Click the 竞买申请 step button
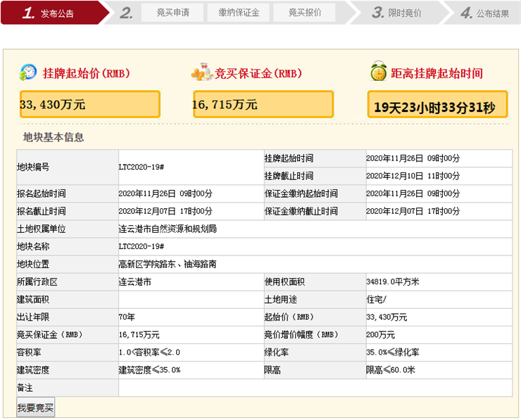 [172, 13]
